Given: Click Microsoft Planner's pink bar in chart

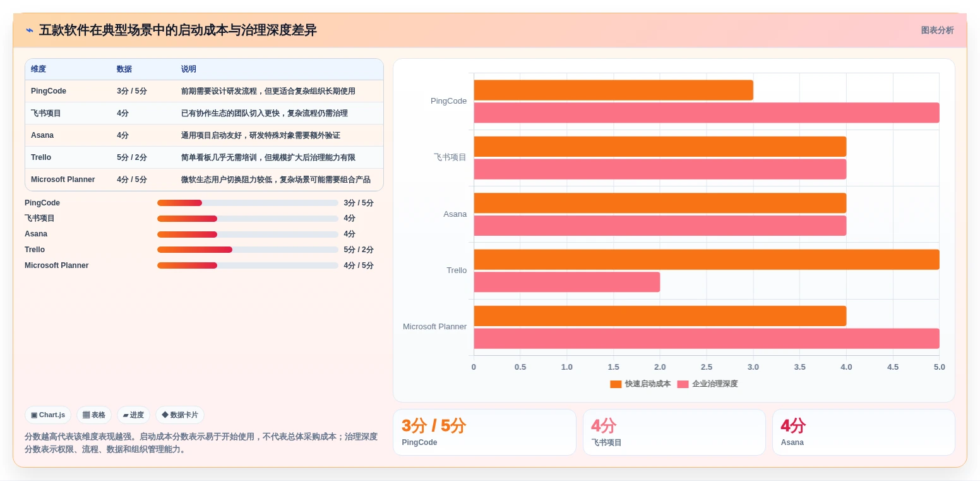Looking at the screenshot, I should 707,338.
